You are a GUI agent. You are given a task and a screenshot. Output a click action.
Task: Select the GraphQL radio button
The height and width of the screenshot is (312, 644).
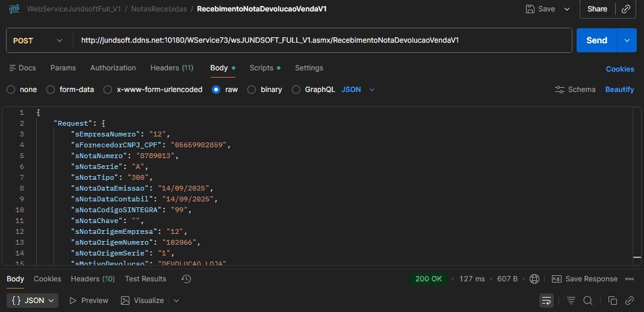click(x=296, y=90)
